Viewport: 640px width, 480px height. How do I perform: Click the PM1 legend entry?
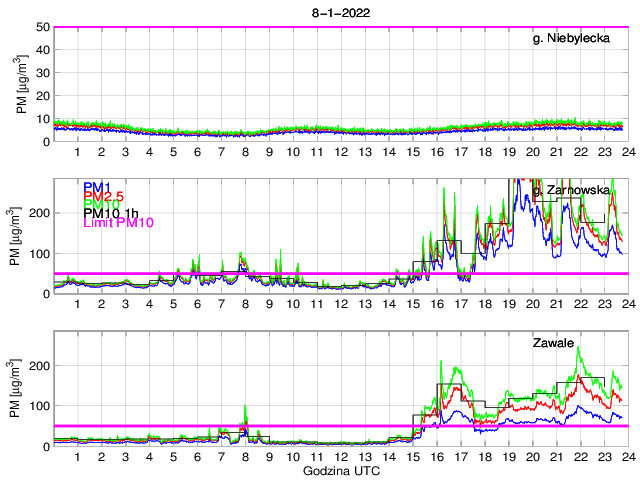(x=97, y=187)
